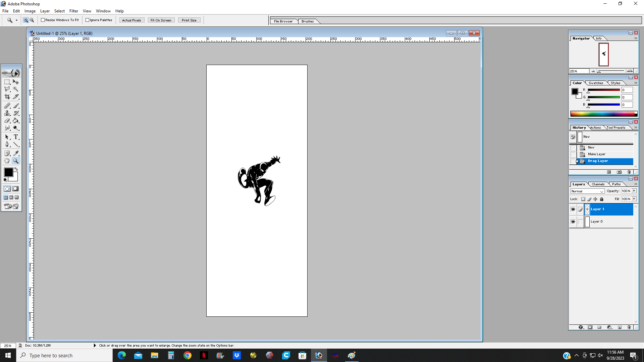
Task: Select the Magic Wand tool
Action: point(16,89)
